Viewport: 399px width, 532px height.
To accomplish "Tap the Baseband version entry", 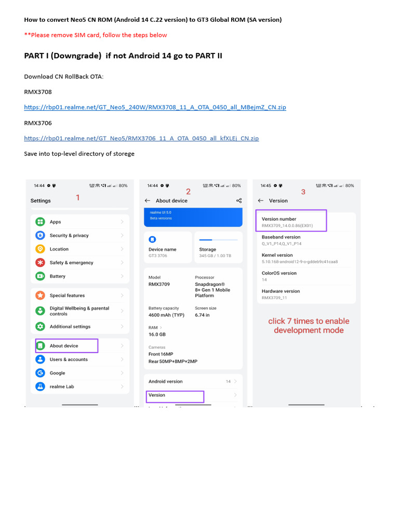I will [307, 240].
